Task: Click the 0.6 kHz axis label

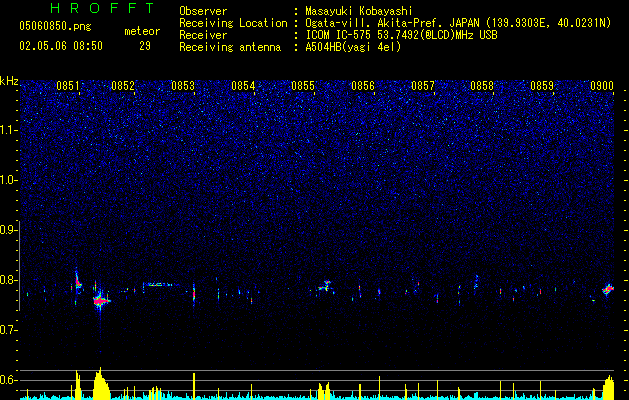Action: click(x=9, y=380)
